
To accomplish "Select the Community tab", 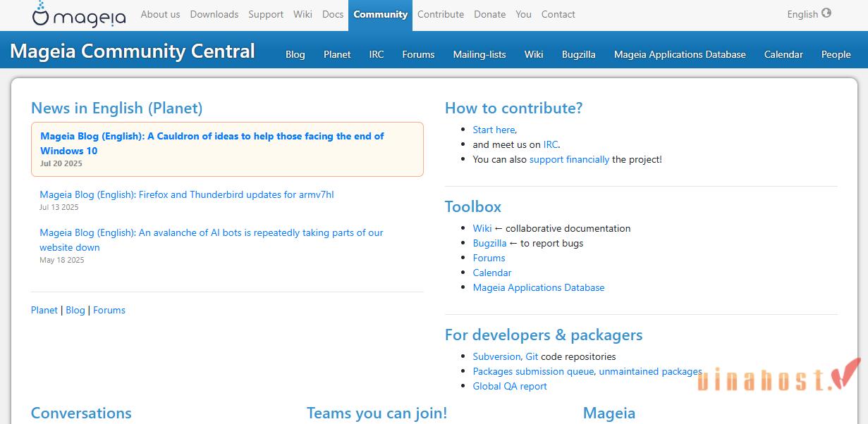I will [x=381, y=15].
